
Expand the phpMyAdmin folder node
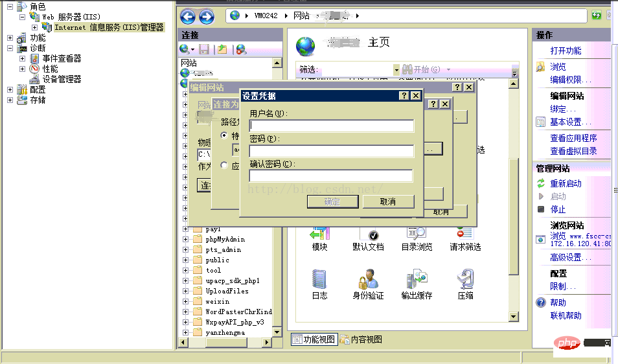(x=185, y=239)
